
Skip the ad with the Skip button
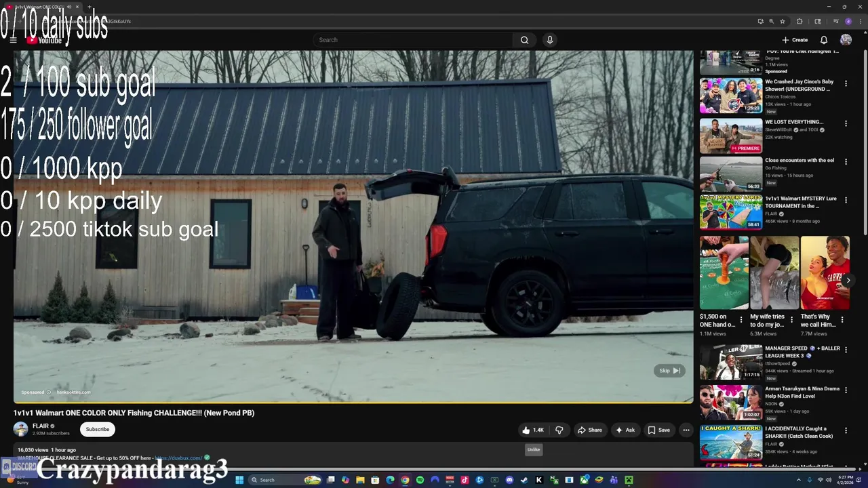point(669,371)
